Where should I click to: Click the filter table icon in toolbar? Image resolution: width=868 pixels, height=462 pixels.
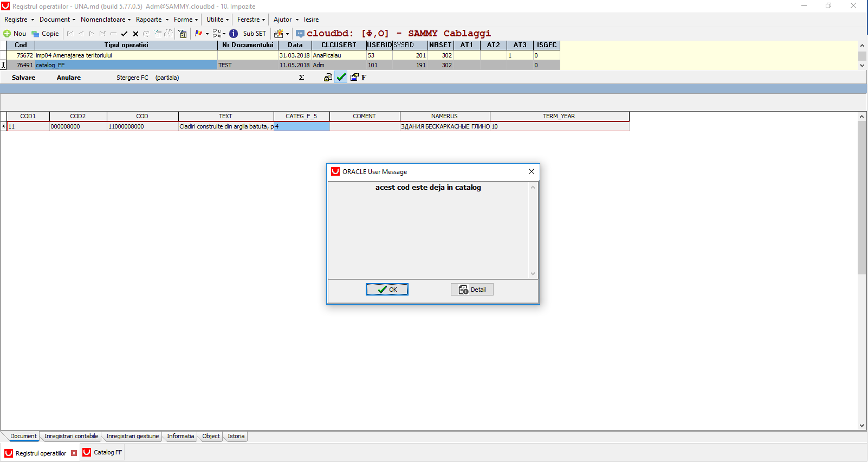click(x=183, y=34)
